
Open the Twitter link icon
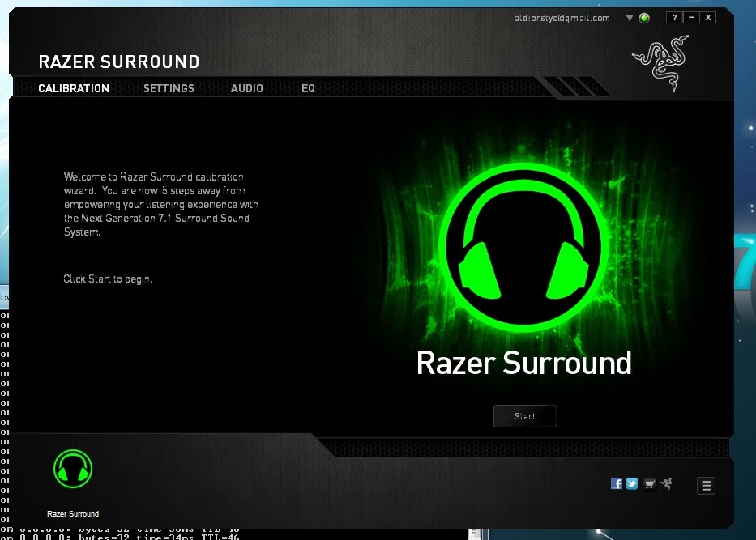point(632,483)
